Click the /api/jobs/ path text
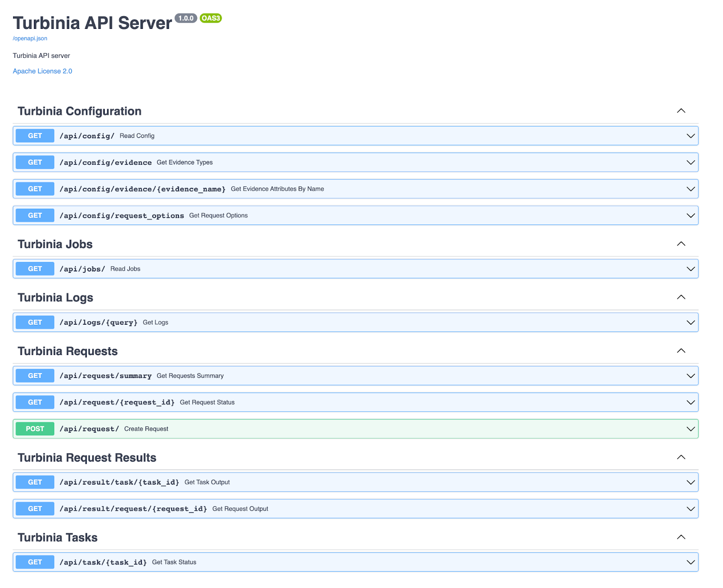Image resolution: width=723 pixels, height=588 pixels. 82,269
